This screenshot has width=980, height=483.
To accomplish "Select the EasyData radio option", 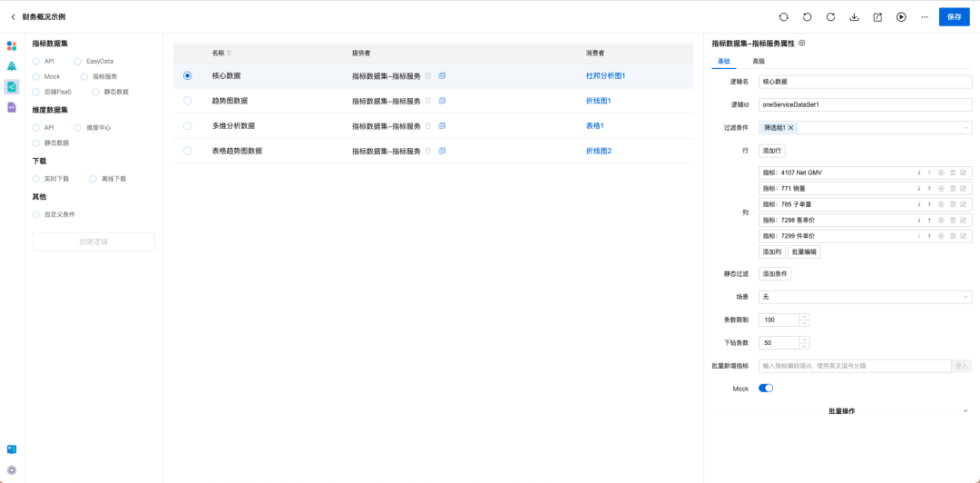I will [x=77, y=62].
